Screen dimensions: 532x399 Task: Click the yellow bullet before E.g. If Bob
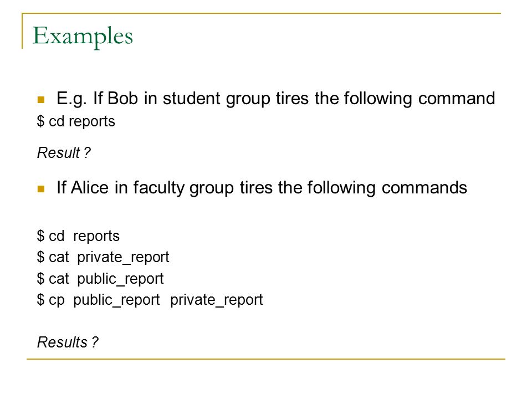point(41,100)
